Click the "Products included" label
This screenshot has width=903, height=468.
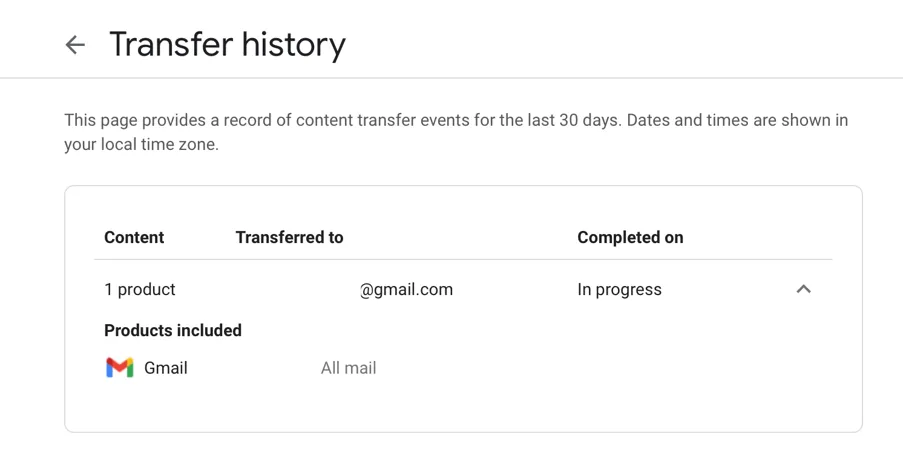(x=173, y=331)
